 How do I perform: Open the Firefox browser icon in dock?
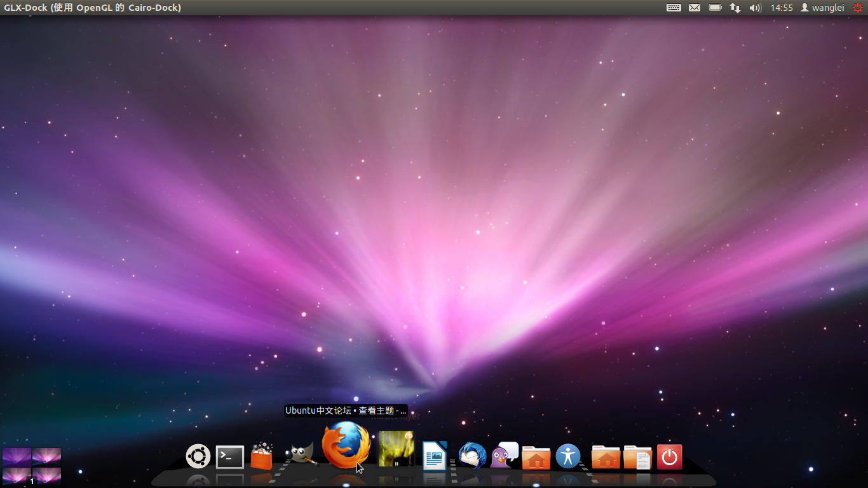[x=346, y=445]
